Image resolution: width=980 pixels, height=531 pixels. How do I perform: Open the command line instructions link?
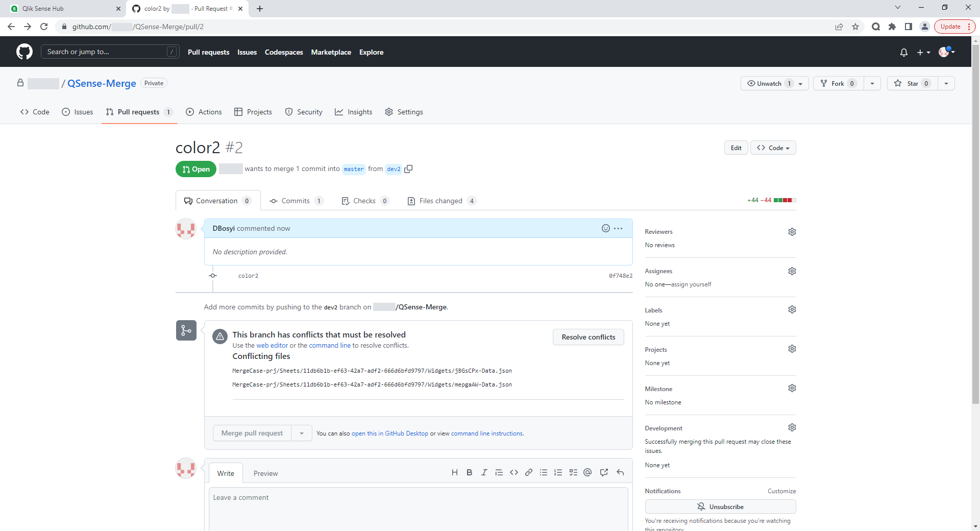pyautogui.click(x=486, y=433)
